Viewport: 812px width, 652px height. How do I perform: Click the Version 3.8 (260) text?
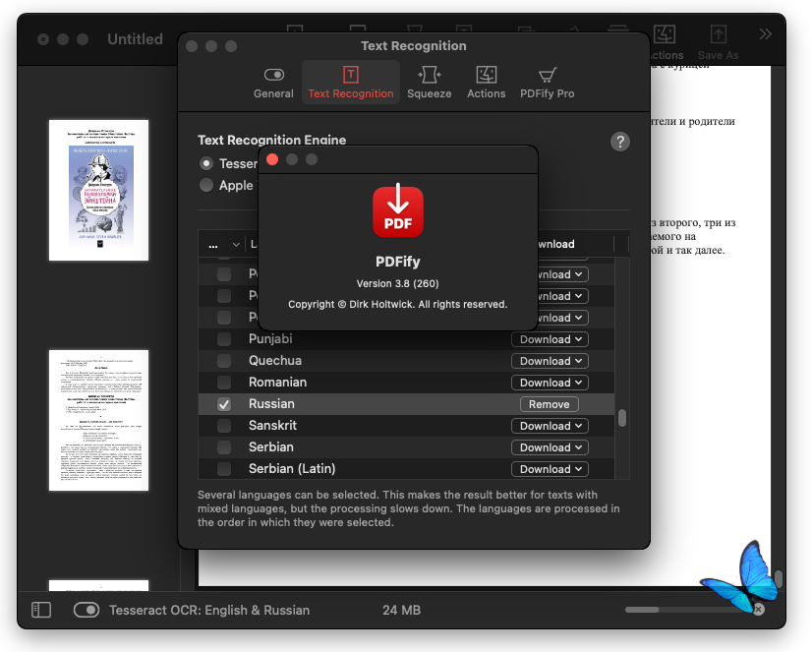point(398,284)
